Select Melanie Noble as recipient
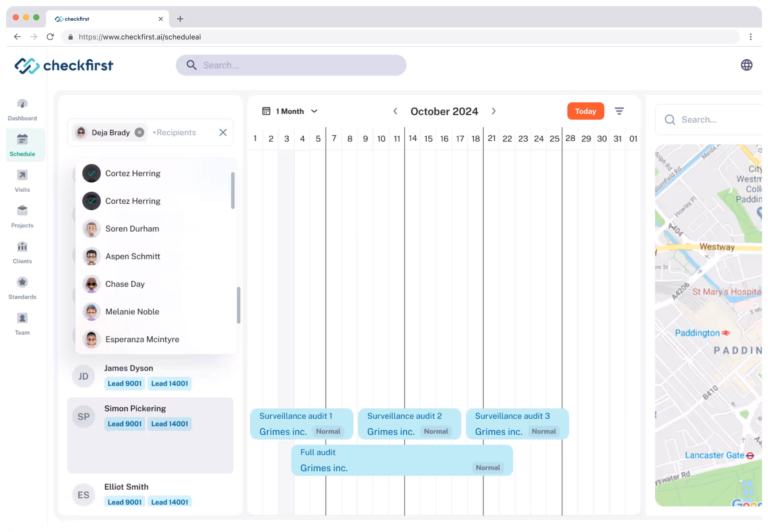 156,312
